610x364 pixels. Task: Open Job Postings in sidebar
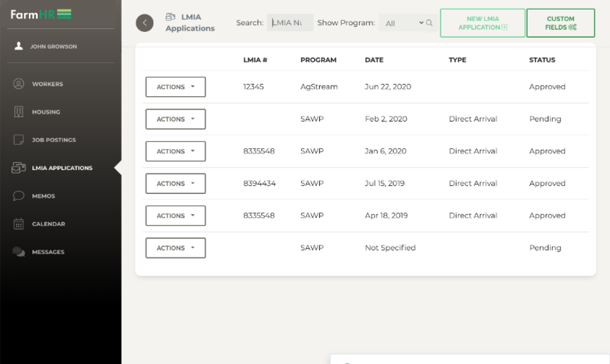[54, 140]
